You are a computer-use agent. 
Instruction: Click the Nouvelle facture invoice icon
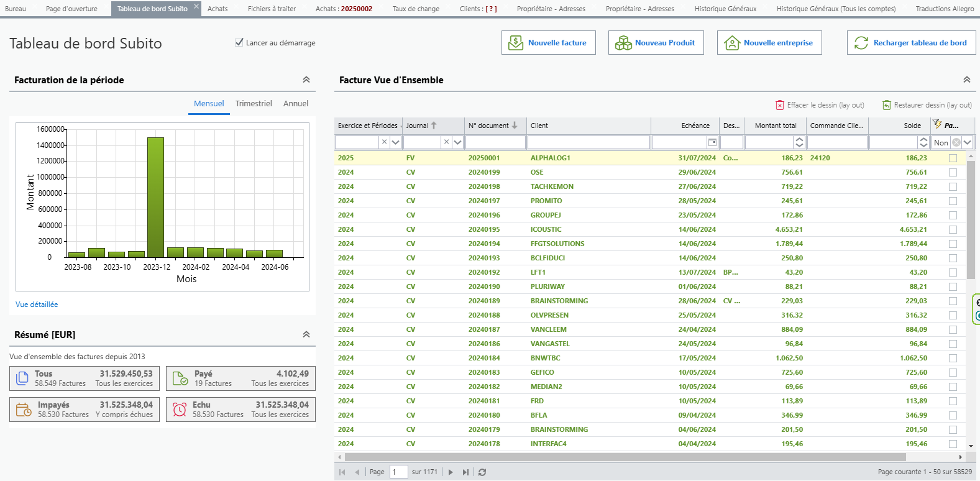[x=516, y=43]
